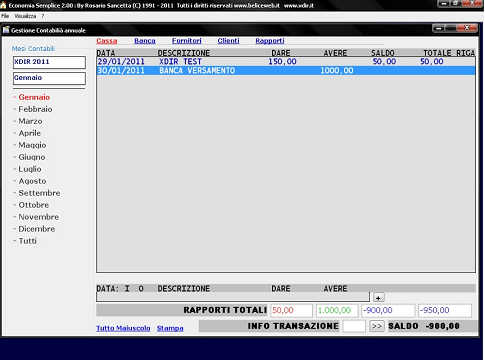Viewport: 485px width, 360px height.
Task: Select Novembre in months list
Action: click(39, 217)
